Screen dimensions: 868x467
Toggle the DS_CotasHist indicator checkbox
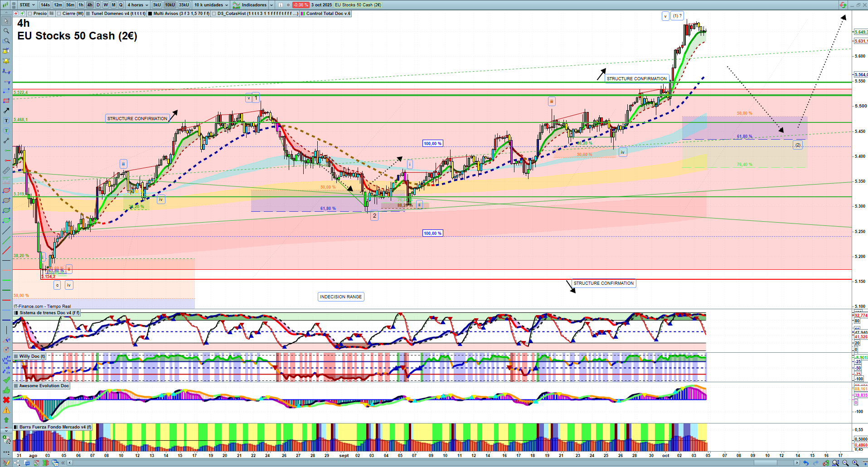[x=214, y=14]
